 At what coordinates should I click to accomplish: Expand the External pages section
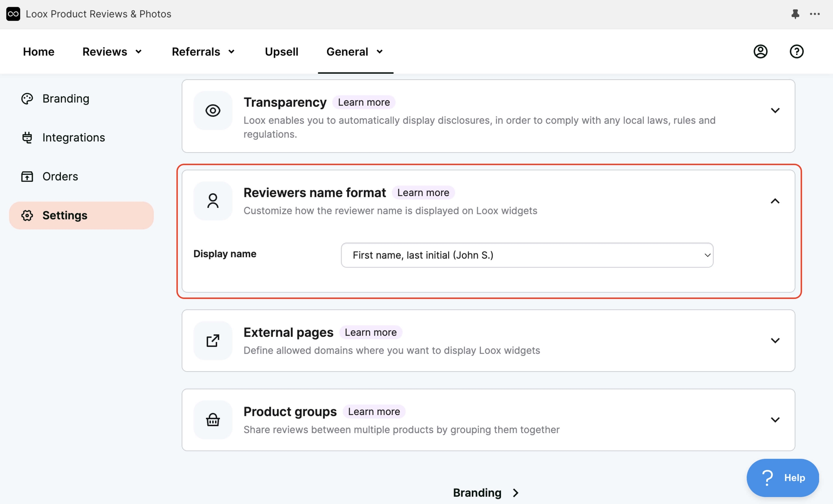(x=775, y=340)
